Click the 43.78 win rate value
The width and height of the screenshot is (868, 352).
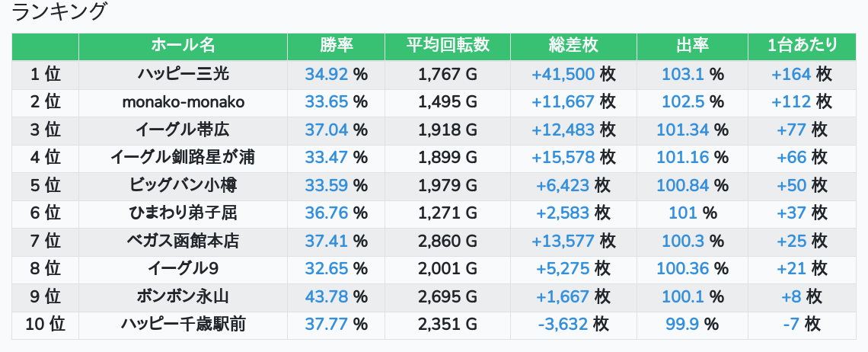tap(326, 297)
